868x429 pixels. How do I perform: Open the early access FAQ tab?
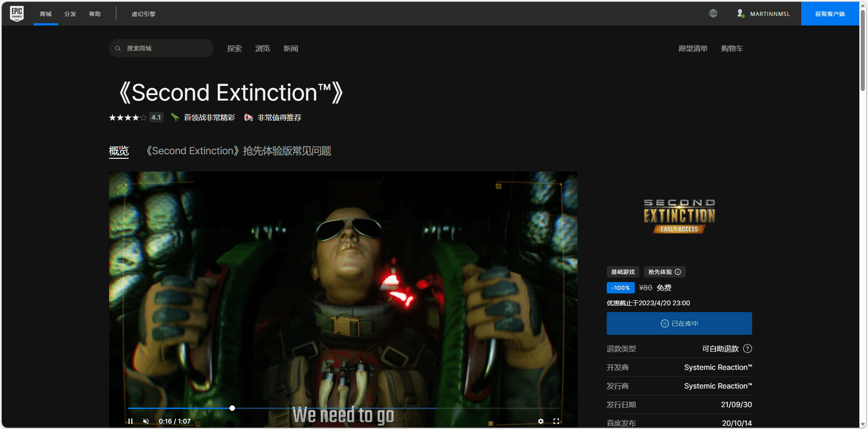coord(238,151)
